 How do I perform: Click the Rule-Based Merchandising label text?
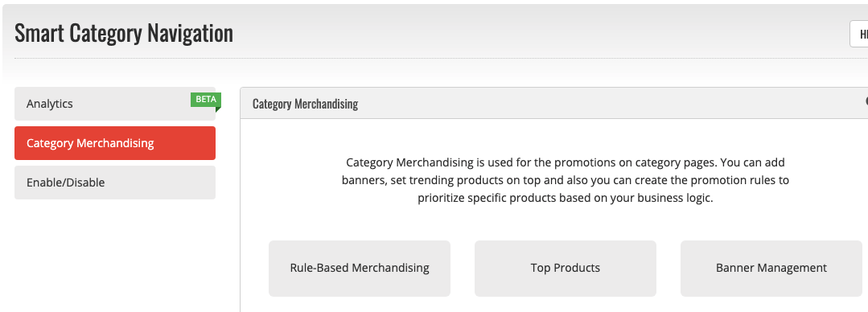360,268
